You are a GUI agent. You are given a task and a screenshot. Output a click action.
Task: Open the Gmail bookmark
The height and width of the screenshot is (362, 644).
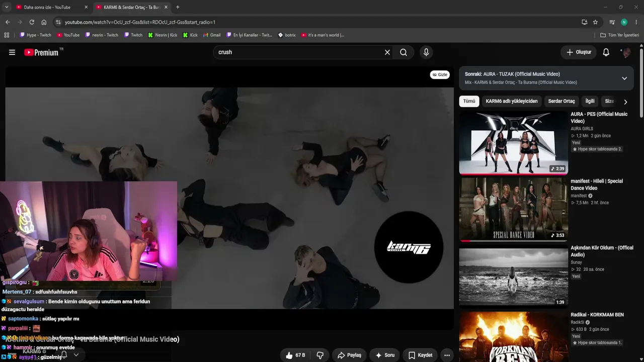pyautogui.click(x=211, y=35)
